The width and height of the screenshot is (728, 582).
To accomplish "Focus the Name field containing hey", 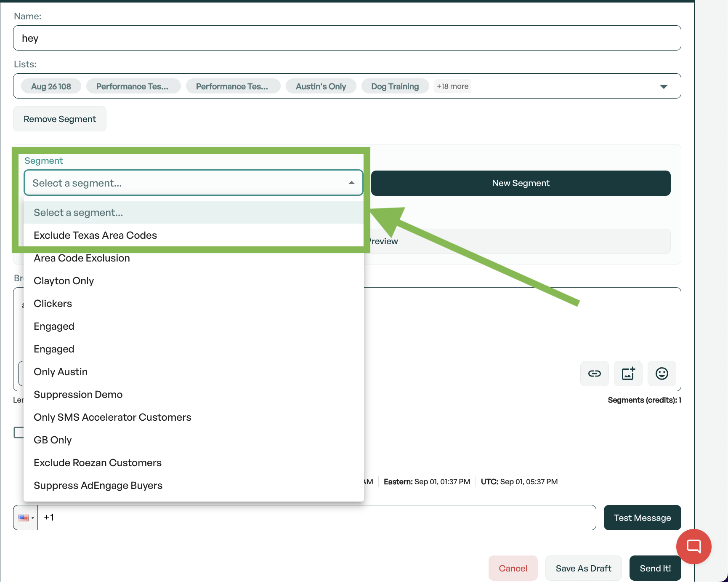I will (347, 38).
